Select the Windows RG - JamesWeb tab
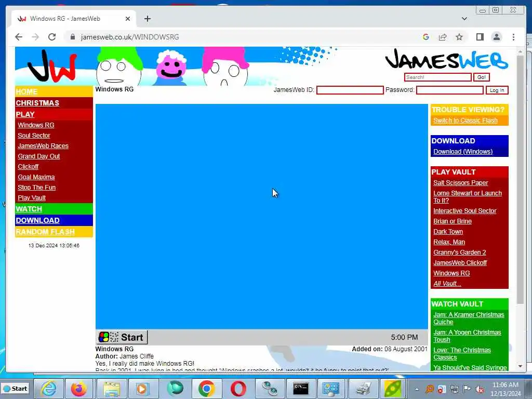Screen dimensions: 532x399 point(74,19)
